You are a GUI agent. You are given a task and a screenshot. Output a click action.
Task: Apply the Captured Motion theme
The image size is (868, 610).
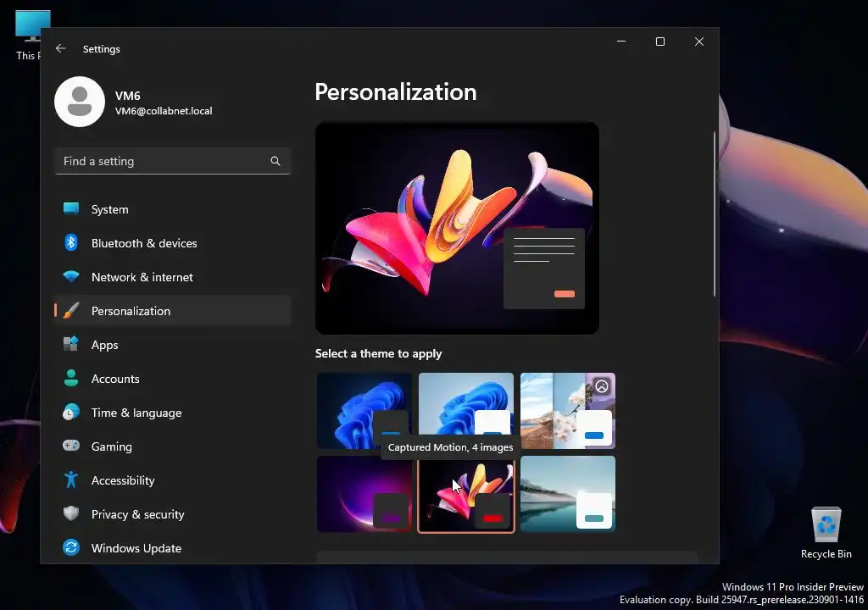466,496
